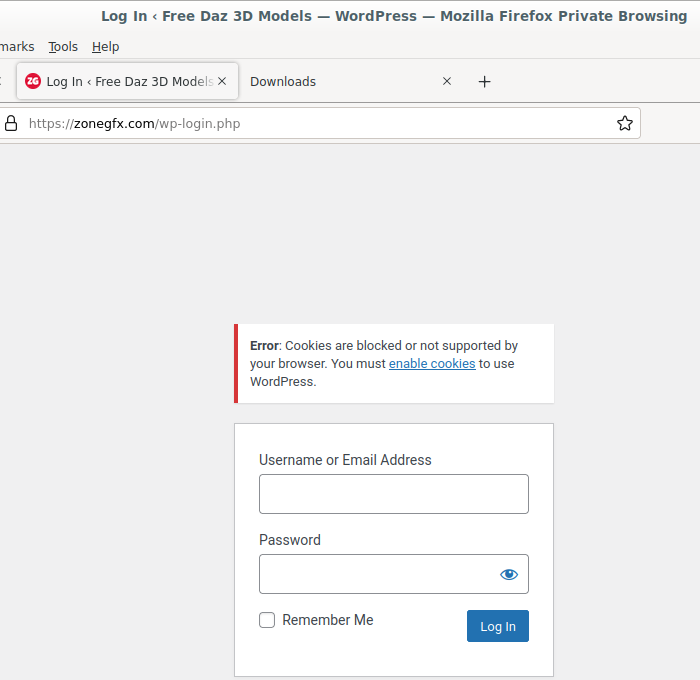The width and height of the screenshot is (700, 680).
Task: Open the Tools menu
Action: pyautogui.click(x=63, y=46)
